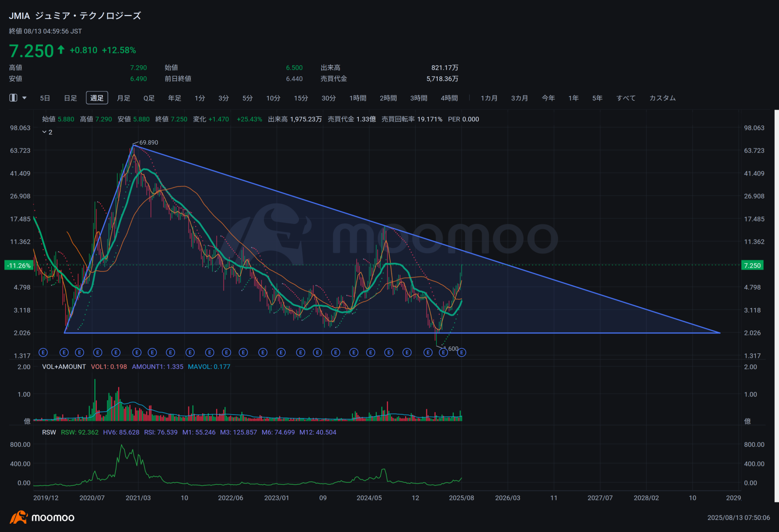Select the 4時間 interval
The width and height of the screenshot is (779, 532).
click(x=449, y=98)
